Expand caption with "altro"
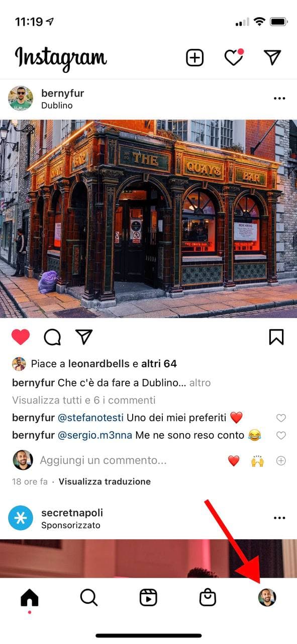Viewport: 297px width, 644px height. tap(200, 383)
